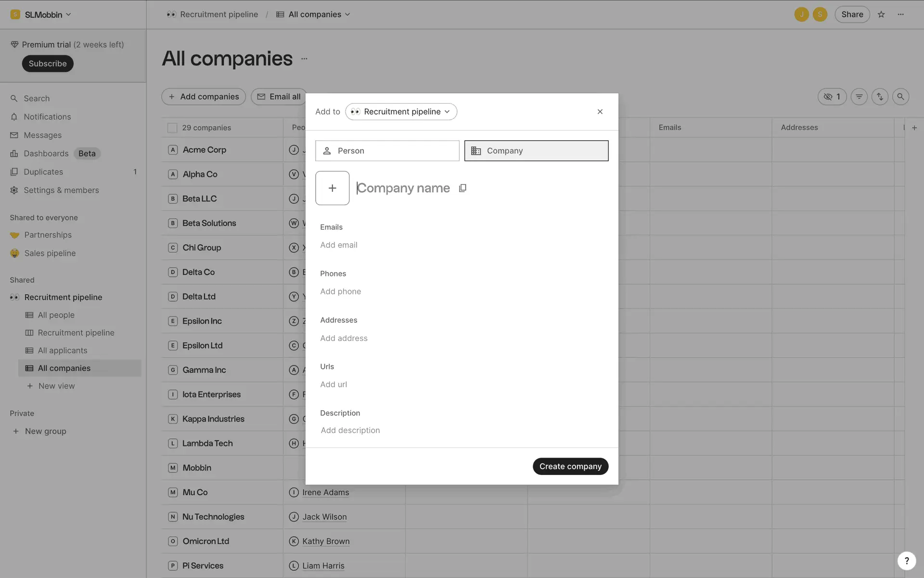Click the plus box to add logo
Viewport: 924px width, 578px height.
click(332, 188)
